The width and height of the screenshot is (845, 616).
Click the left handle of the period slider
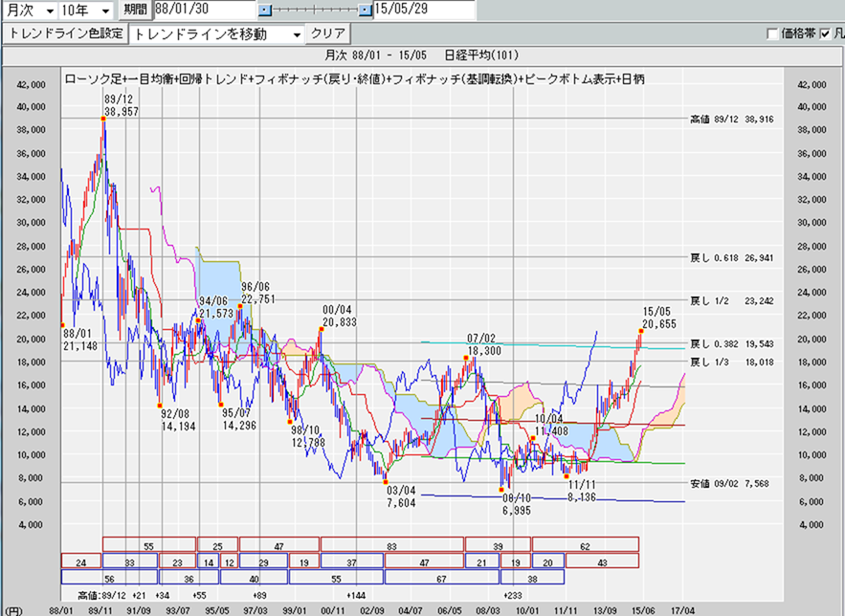pos(265,11)
